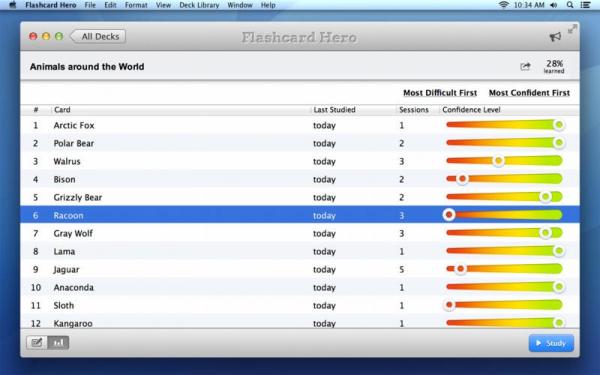Click the Walrus confidence slider knob
Image resolution: width=600 pixels, height=375 pixels.
pyautogui.click(x=498, y=161)
